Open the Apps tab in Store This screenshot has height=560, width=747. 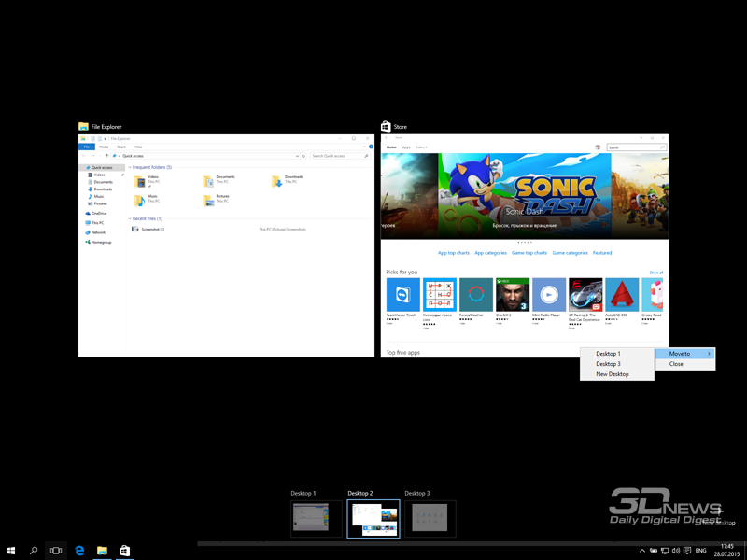click(406, 147)
